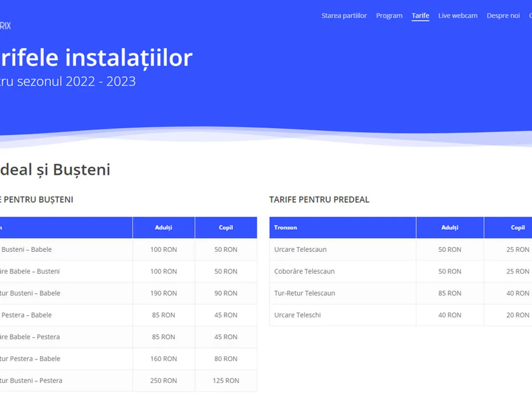Click the sezonul 2022 - 2023 subtitle
This screenshot has height=399, width=532.
click(x=71, y=82)
